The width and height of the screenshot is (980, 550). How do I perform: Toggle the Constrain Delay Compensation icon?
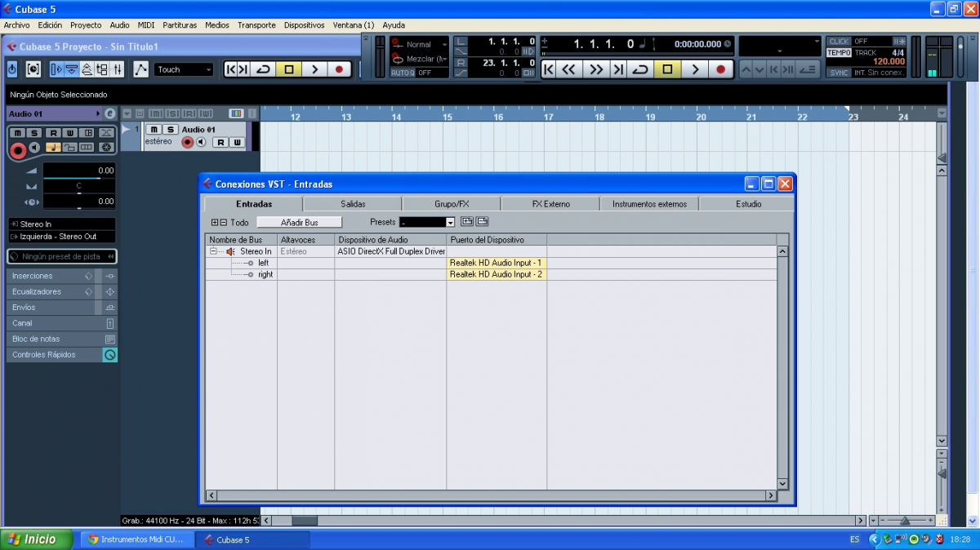[x=33, y=69]
